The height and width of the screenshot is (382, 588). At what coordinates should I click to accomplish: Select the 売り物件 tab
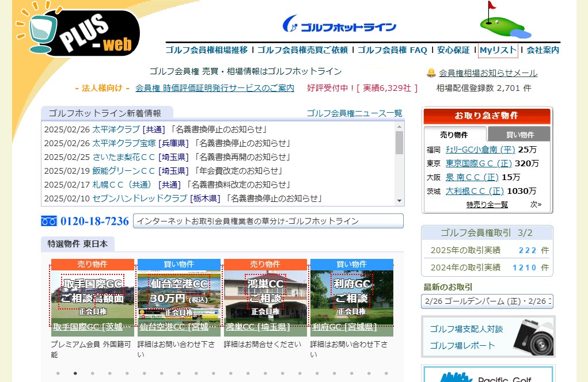tap(454, 135)
